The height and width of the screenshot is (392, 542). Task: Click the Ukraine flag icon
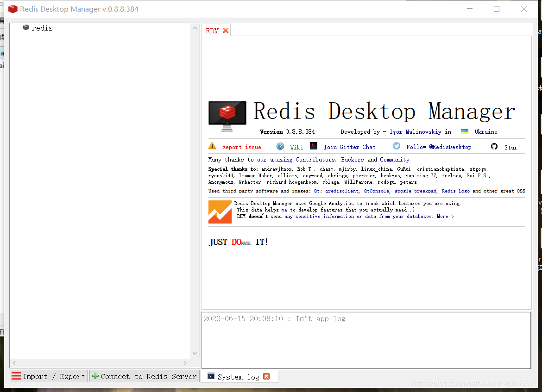[465, 131]
